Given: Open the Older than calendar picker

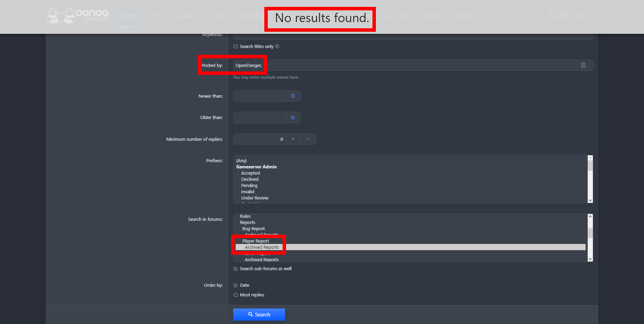Looking at the screenshot, I should (x=293, y=118).
